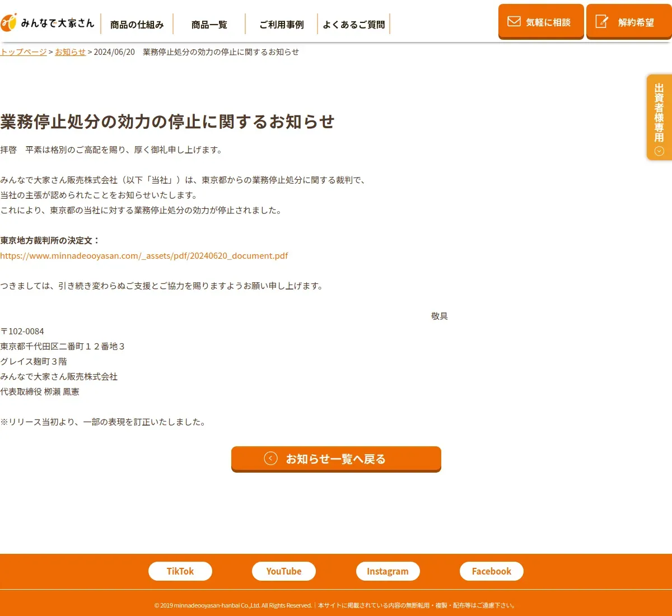The width and height of the screenshot is (672, 616).
Task: Click the back arrow circle in お知らせ一覧へ戻る
Action: (270, 458)
